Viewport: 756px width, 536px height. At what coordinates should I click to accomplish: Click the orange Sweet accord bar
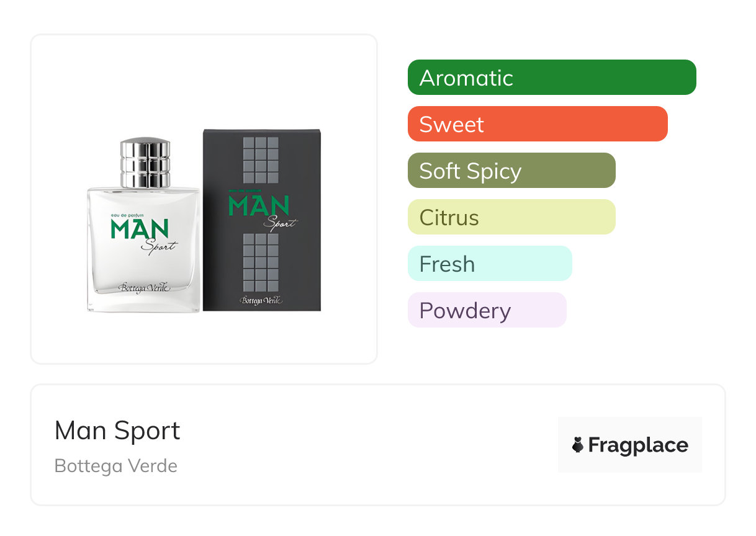coord(538,124)
